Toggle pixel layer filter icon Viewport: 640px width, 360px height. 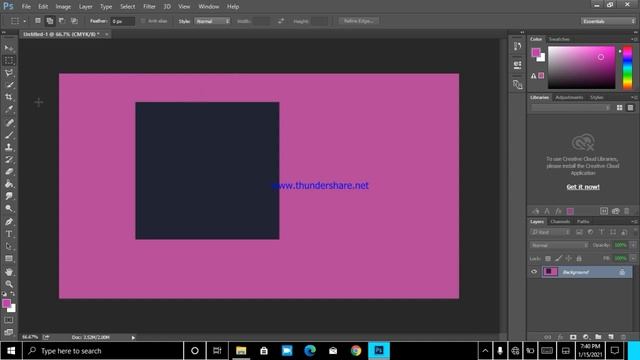coord(579,232)
